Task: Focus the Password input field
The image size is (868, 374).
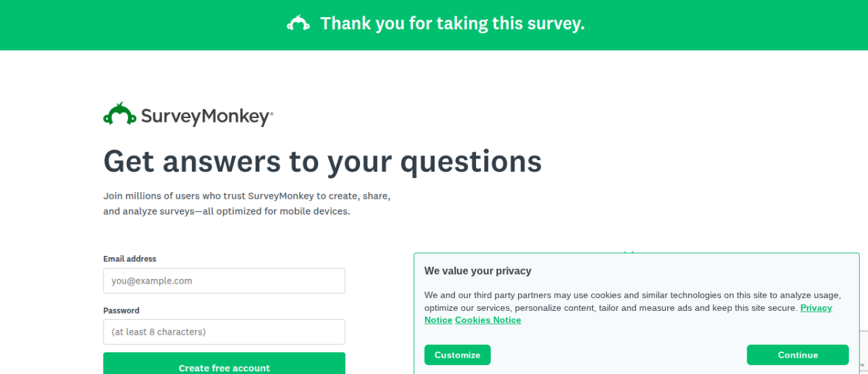Action: click(x=224, y=332)
